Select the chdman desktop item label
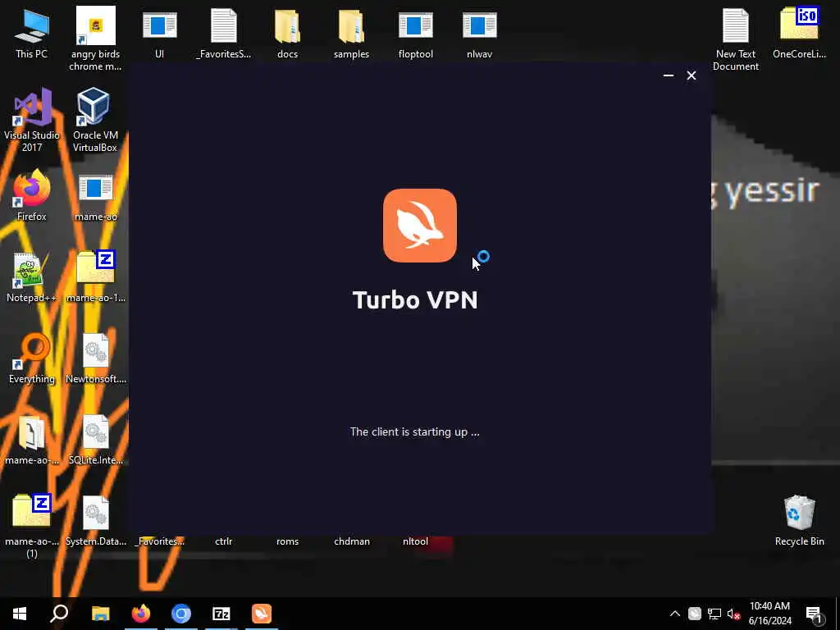The image size is (840, 630). click(x=351, y=541)
